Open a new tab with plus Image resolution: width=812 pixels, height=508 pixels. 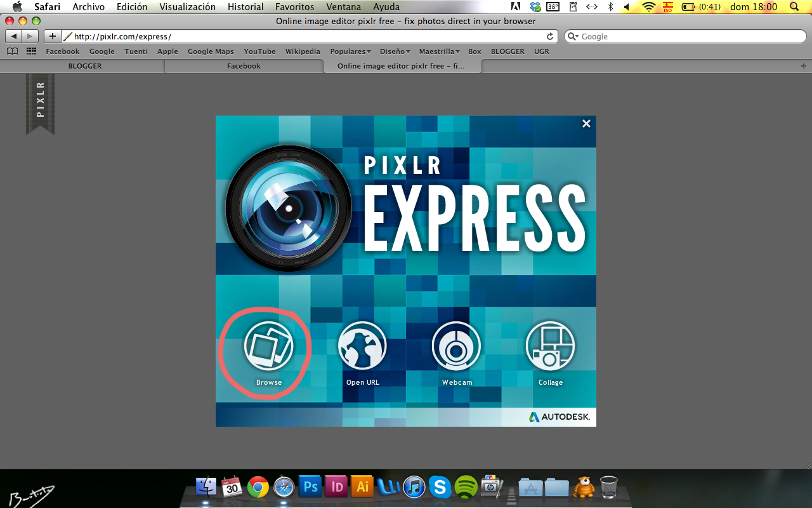803,66
